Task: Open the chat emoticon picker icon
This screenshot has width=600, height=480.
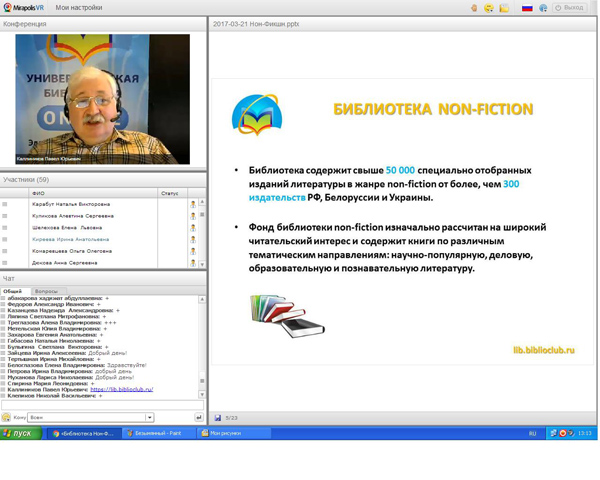Action: [x=6, y=418]
